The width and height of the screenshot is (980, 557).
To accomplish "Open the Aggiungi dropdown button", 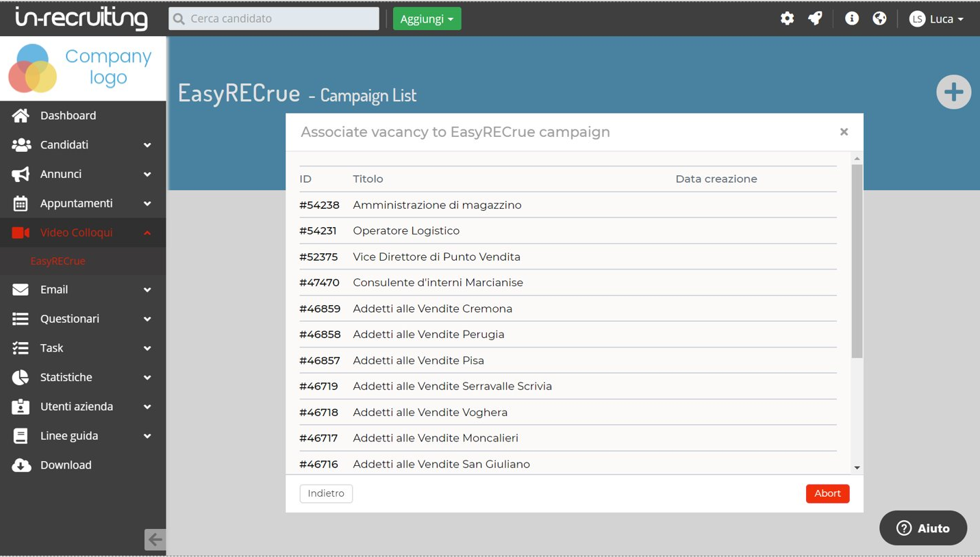I will [x=427, y=18].
